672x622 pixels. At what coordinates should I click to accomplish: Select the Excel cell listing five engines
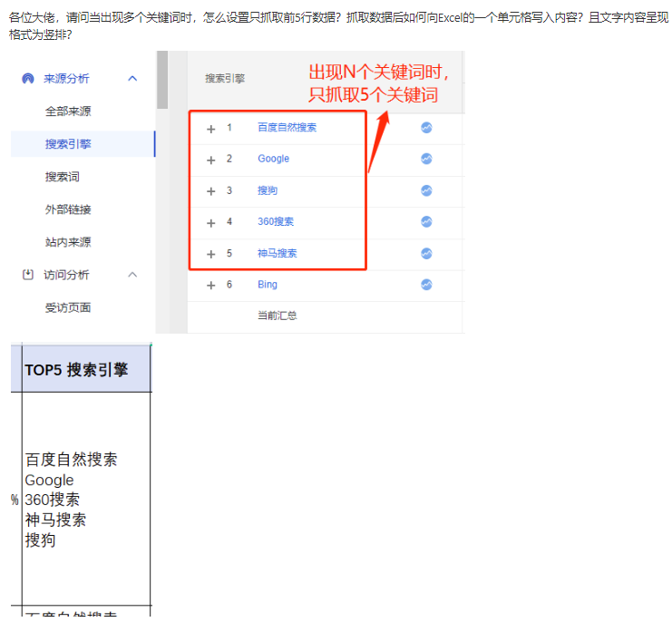(x=86, y=499)
